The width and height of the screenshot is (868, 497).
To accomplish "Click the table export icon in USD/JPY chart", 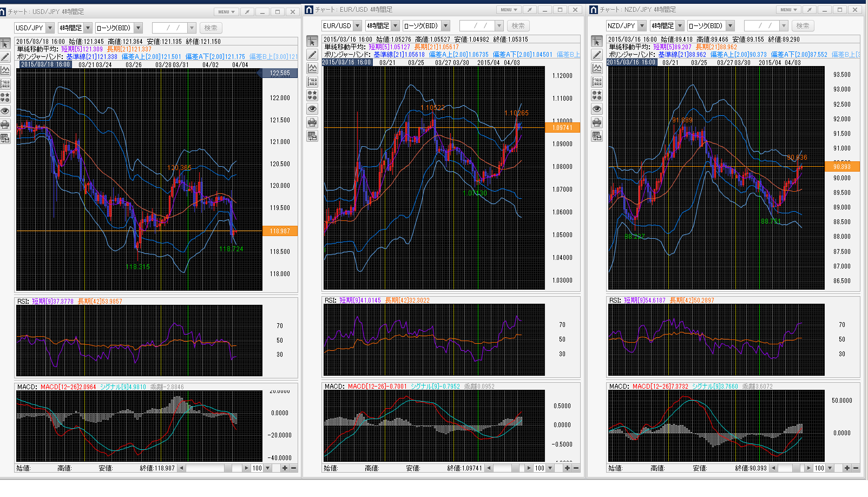I will click(5, 138).
